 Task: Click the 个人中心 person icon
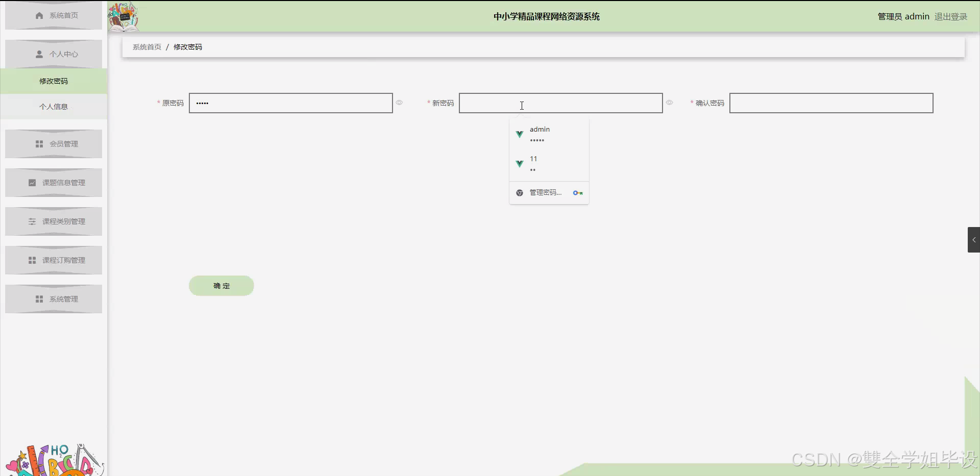click(39, 54)
